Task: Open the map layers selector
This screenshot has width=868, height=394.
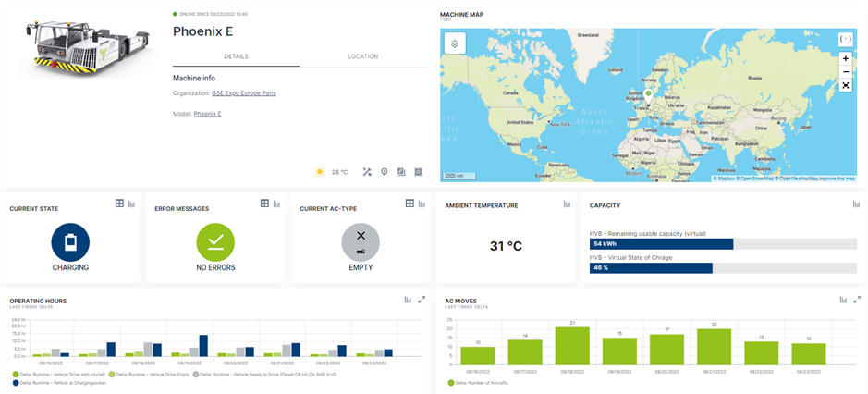Action: click(455, 43)
